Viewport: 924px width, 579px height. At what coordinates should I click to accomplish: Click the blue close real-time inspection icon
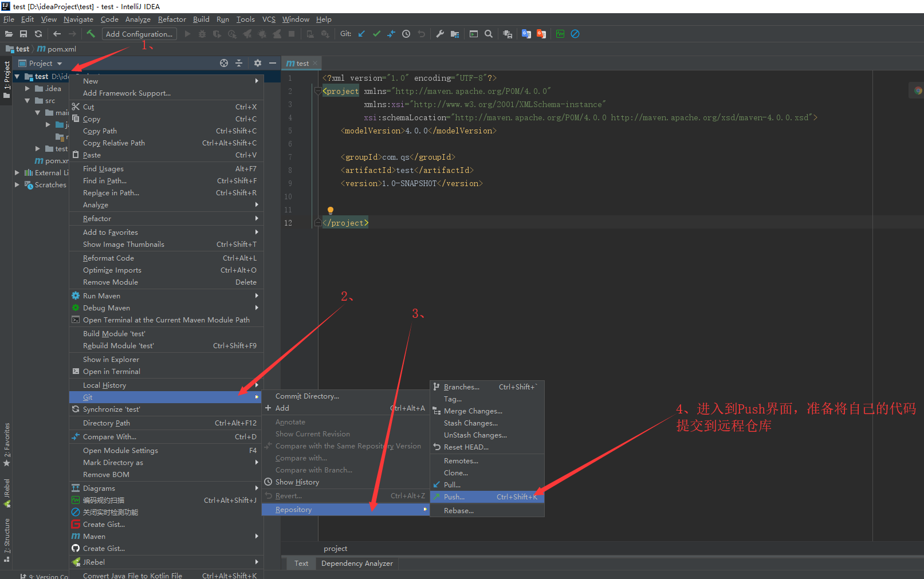click(x=575, y=34)
